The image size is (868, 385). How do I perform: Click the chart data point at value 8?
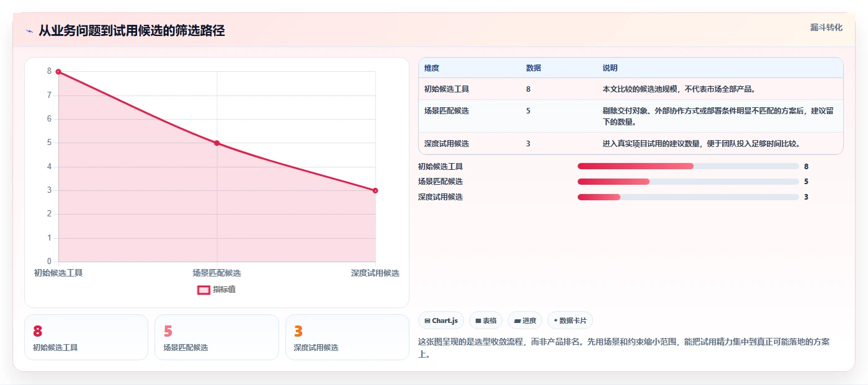tap(58, 72)
